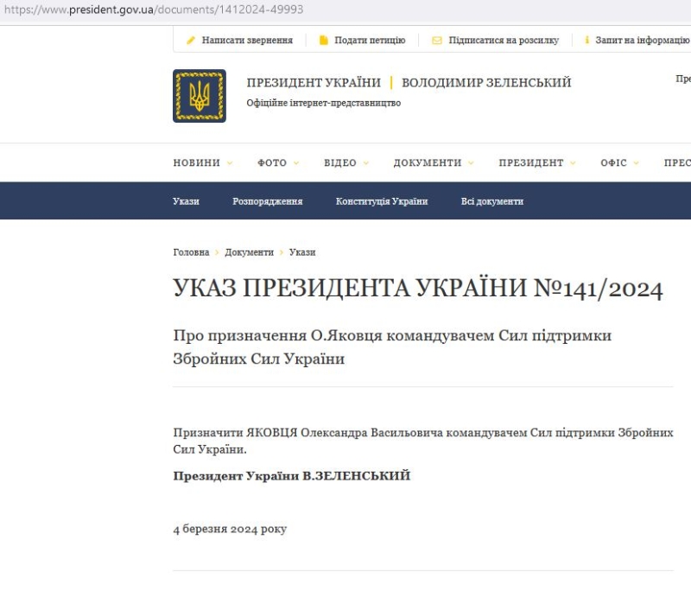691x616 pixels.
Task: Click the envelope icon beside Підписатися на розсилку
Action: click(437, 41)
